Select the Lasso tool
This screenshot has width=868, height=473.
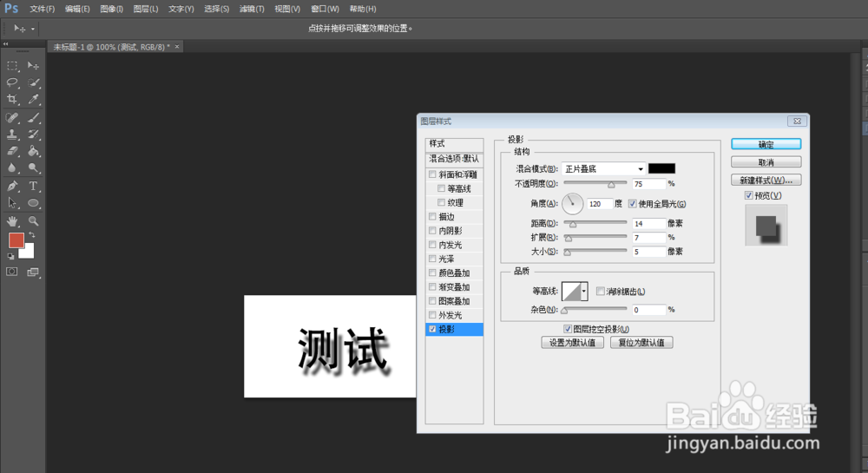(x=12, y=82)
